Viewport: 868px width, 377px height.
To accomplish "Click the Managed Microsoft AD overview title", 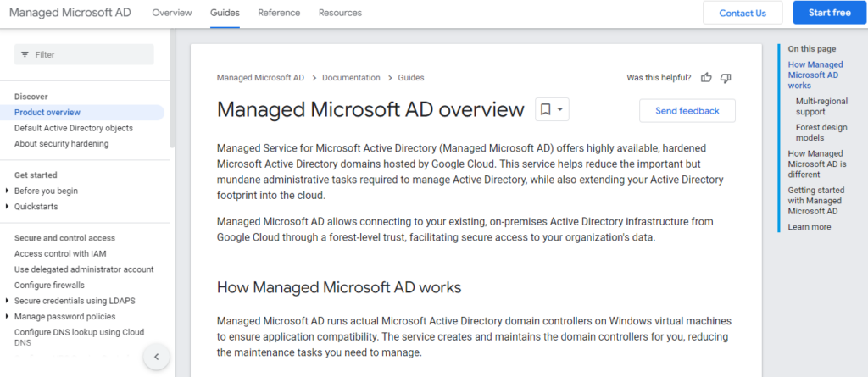I will click(370, 109).
